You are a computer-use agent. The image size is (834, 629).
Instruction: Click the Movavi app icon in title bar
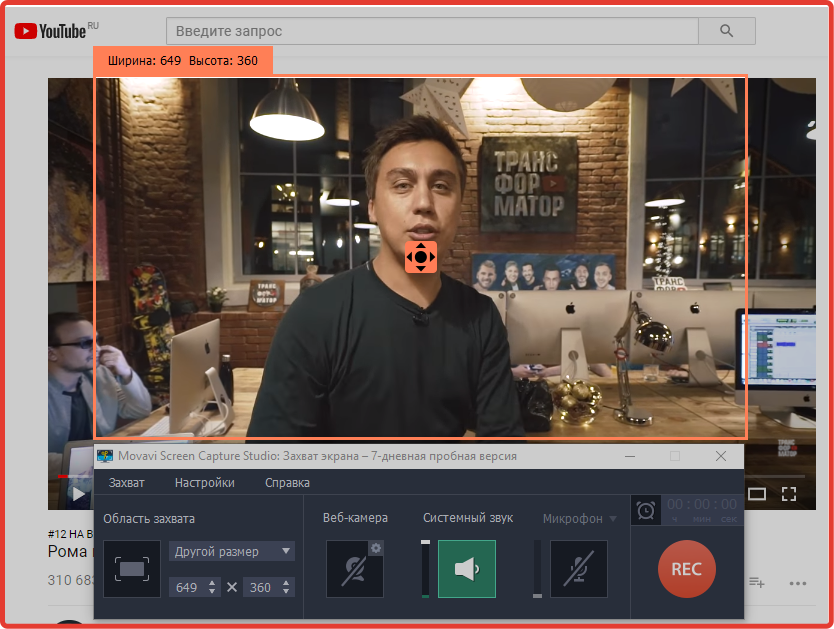tap(105, 456)
